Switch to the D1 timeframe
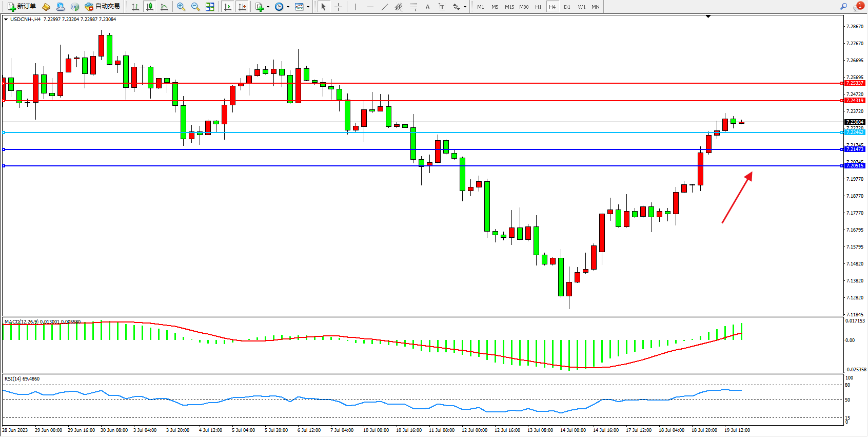 [567, 7]
